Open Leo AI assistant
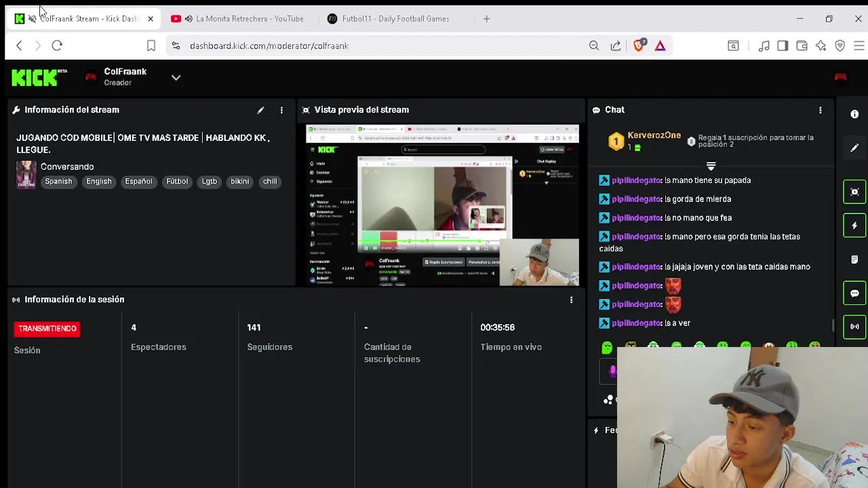The width and height of the screenshot is (868, 488). 821,46
